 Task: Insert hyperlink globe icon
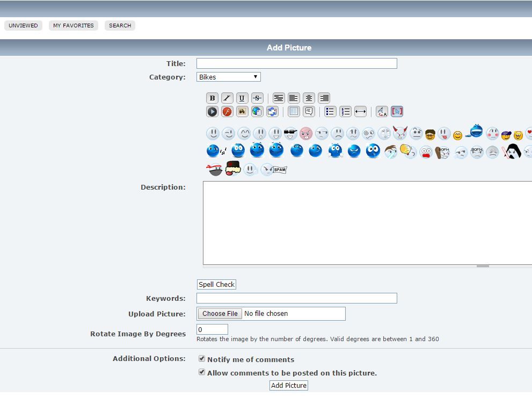[x=257, y=111]
